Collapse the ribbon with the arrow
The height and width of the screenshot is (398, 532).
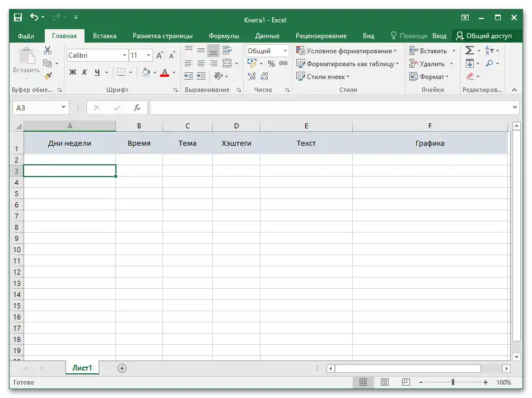tap(514, 90)
